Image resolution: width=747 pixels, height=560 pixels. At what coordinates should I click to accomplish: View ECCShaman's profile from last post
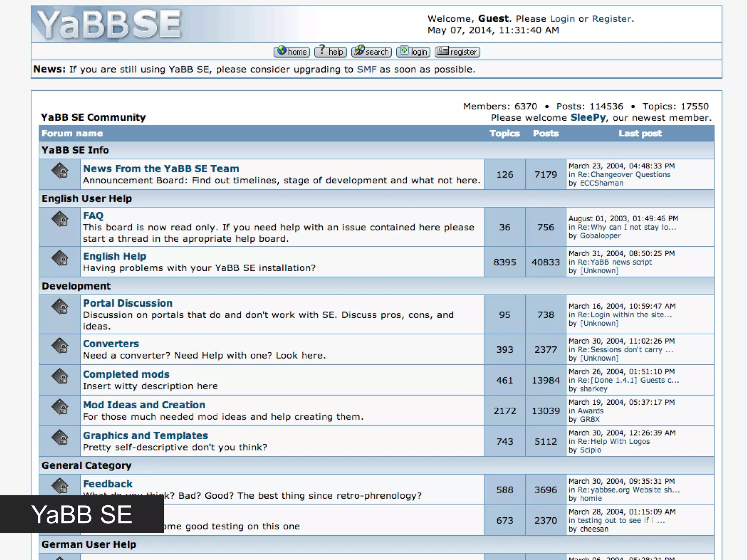click(x=601, y=183)
